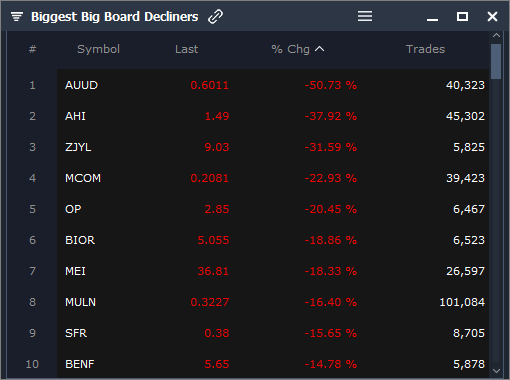The height and width of the screenshot is (380, 510).
Task: Click the vertical scrollbar thumb
Action: coord(496,62)
